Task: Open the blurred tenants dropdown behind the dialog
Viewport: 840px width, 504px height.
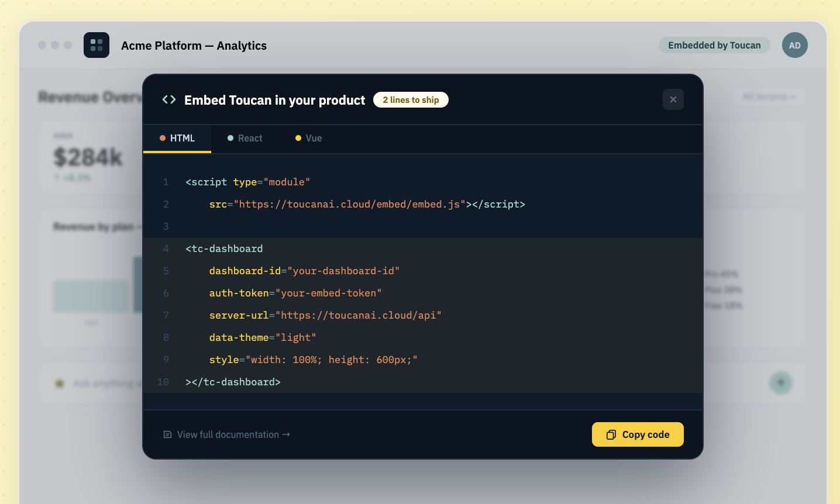Action: 769,96
